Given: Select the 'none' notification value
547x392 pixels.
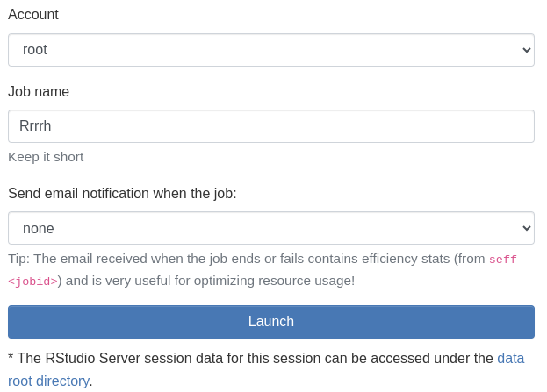Looking at the screenshot, I should coord(39,228).
